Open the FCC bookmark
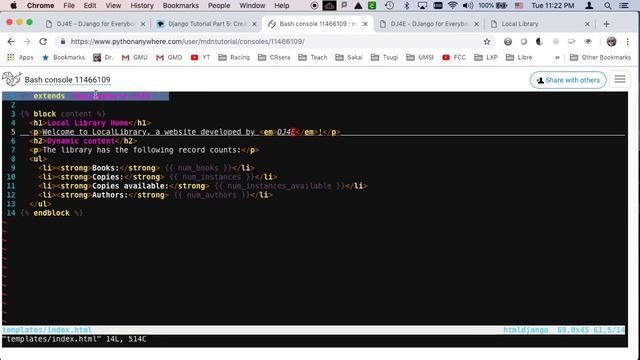The image size is (640, 360). click(x=454, y=58)
